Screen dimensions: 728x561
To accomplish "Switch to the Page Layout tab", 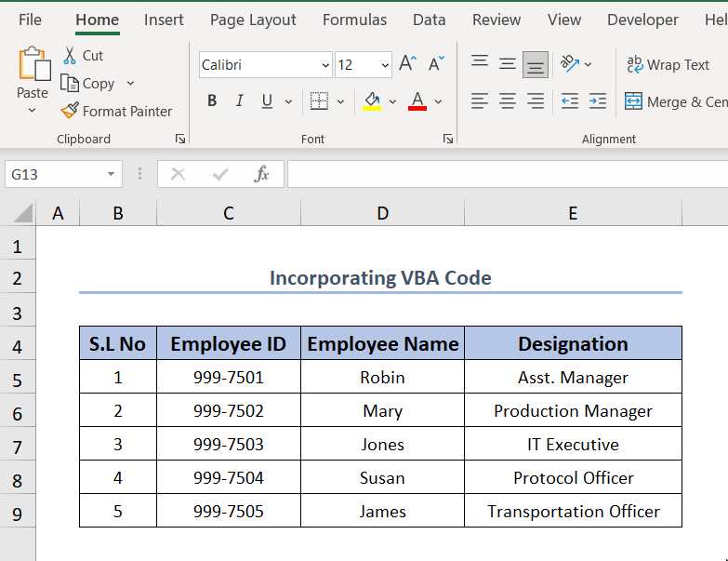I will 253,20.
